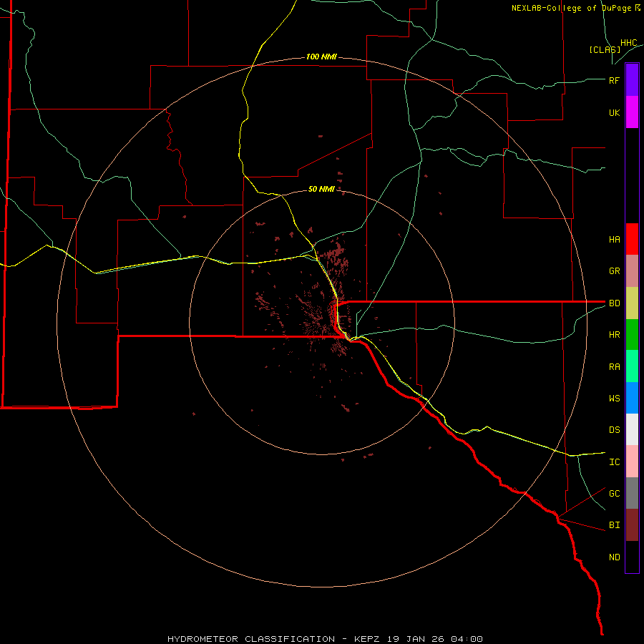Click the GR legend label
644x644 pixels.
click(615, 271)
